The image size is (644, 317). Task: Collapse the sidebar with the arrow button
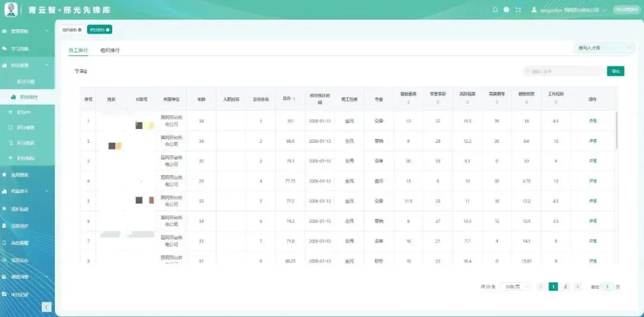coord(47,307)
